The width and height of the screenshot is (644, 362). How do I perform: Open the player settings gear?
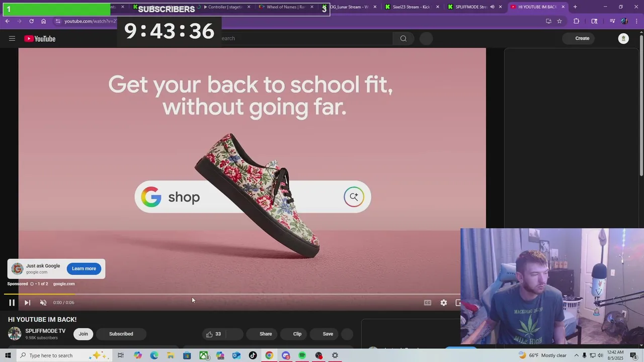(x=443, y=303)
